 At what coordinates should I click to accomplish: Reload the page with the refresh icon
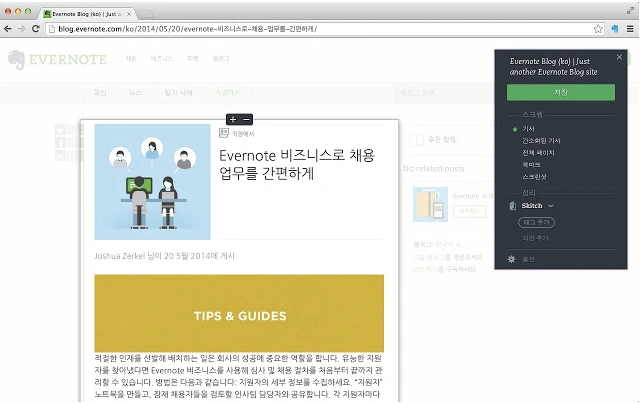pos(36,29)
